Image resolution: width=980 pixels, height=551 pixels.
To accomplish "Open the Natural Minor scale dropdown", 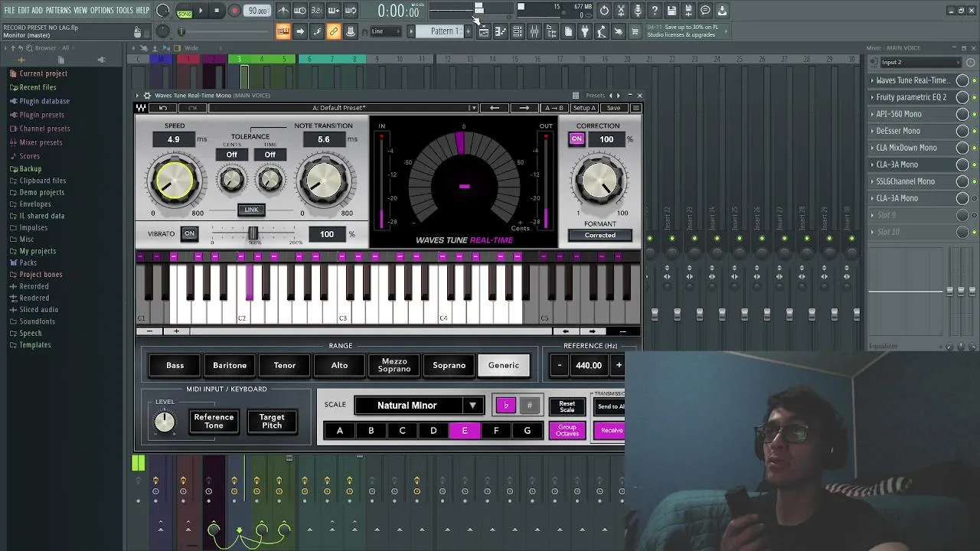I will coord(419,406).
